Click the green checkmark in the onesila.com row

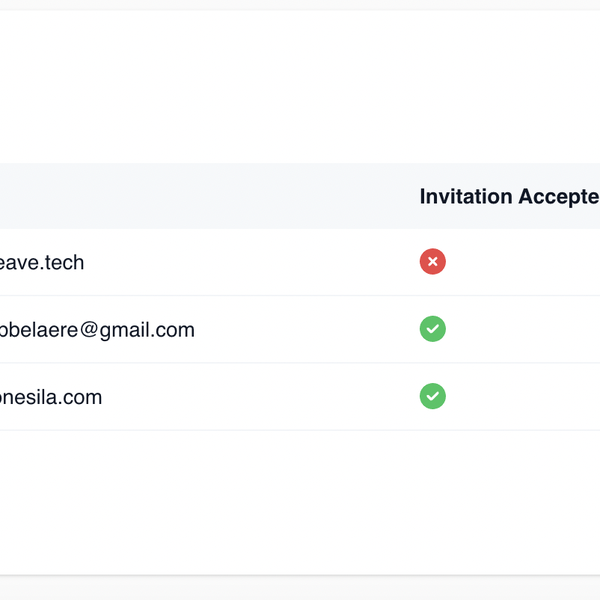pyautogui.click(x=432, y=396)
